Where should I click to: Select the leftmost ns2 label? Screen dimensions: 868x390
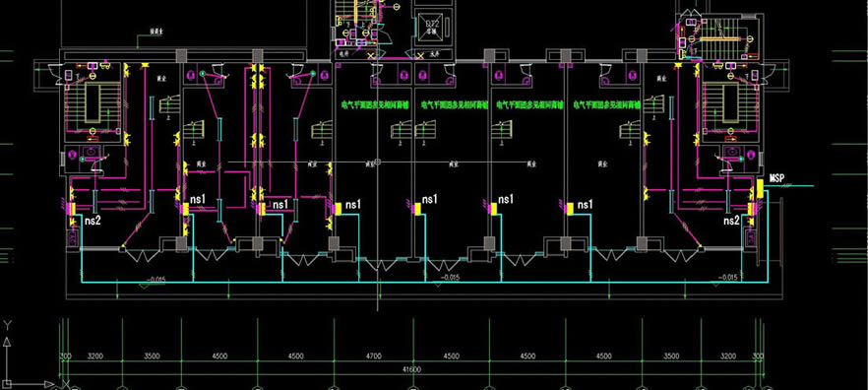pyautogui.click(x=93, y=221)
